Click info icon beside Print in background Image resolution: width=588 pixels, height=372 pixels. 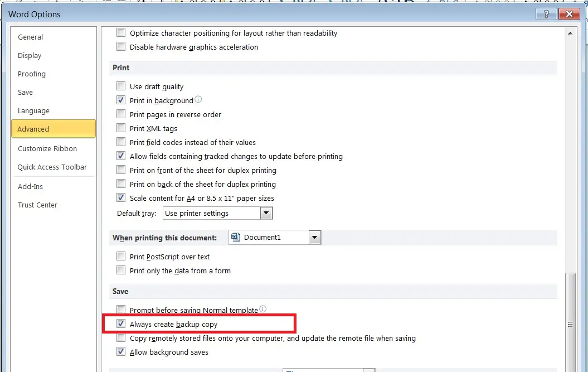tap(198, 100)
